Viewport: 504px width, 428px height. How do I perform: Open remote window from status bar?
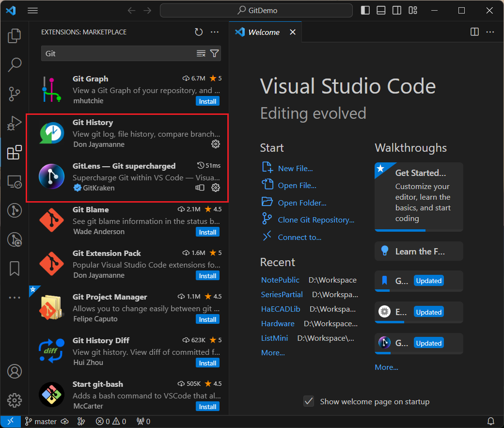point(11,421)
